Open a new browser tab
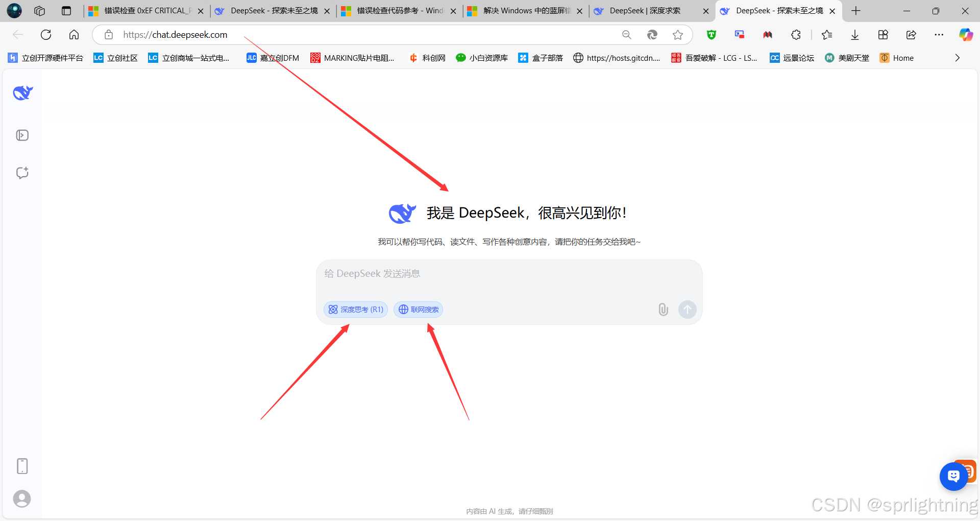 pyautogui.click(x=856, y=11)
